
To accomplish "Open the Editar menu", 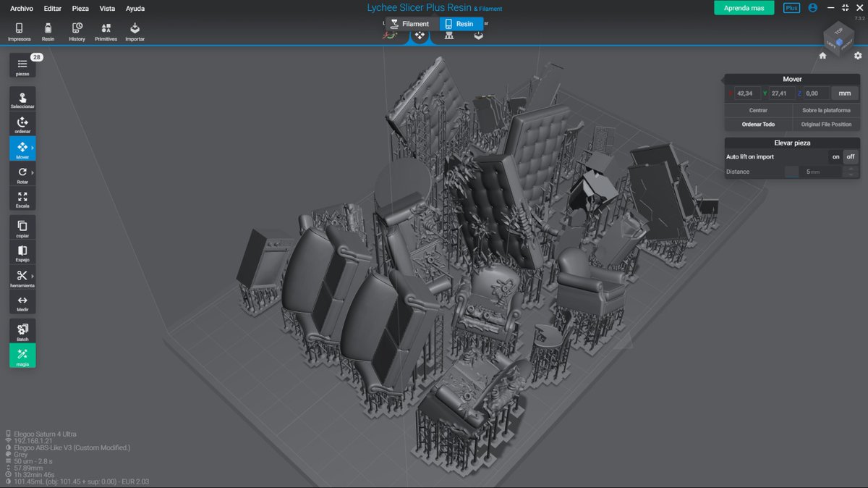I will 52,9.
